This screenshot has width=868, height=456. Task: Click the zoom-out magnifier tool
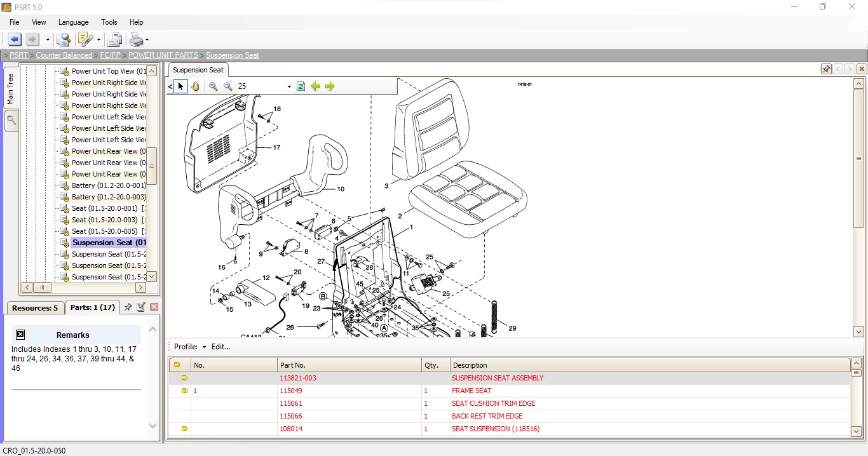point(228,86)
